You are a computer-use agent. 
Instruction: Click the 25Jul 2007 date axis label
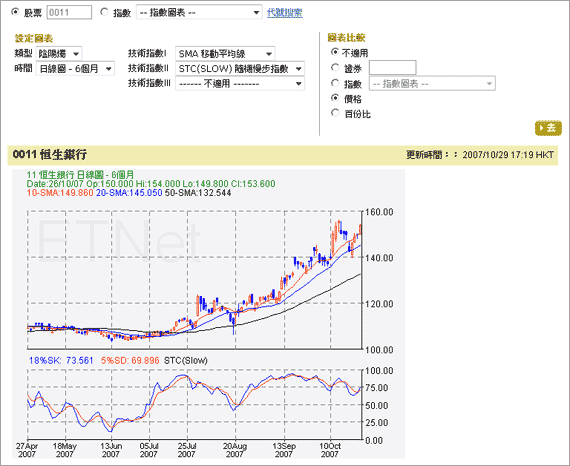coord(187,450)
